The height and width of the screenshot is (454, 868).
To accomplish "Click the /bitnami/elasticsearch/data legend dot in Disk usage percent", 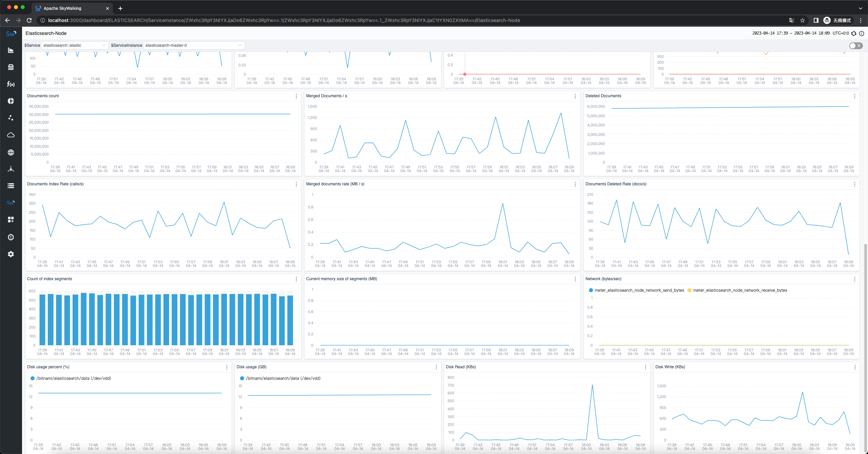I will coord(33,378).
